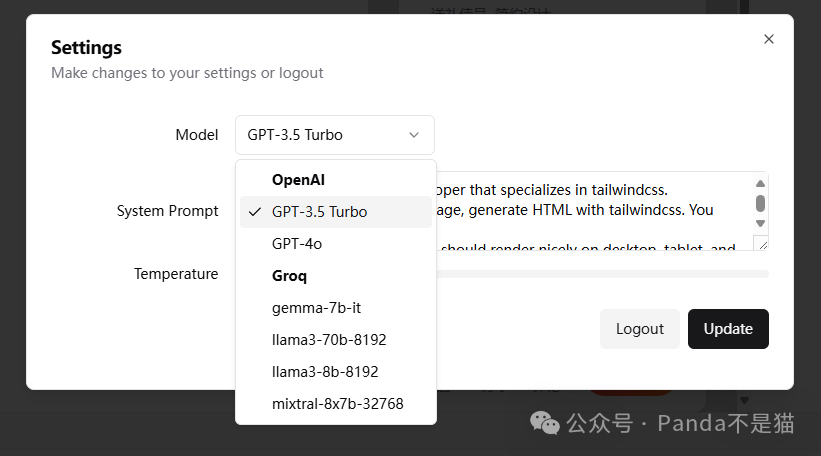This screenshot has width=821, height=456.
Task: Click the checkmark beside GPT-3.5 Turbo
Action: [255, 212]
